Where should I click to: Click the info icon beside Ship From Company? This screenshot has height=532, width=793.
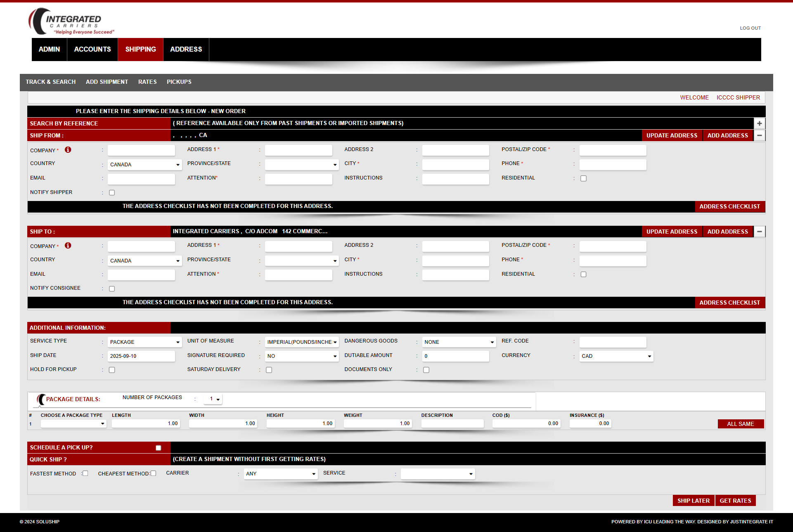[x=68, y=150]
